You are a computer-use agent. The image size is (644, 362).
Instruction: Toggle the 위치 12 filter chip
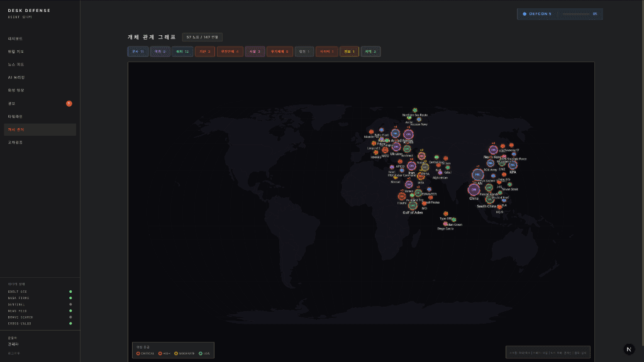pos(181,52)
